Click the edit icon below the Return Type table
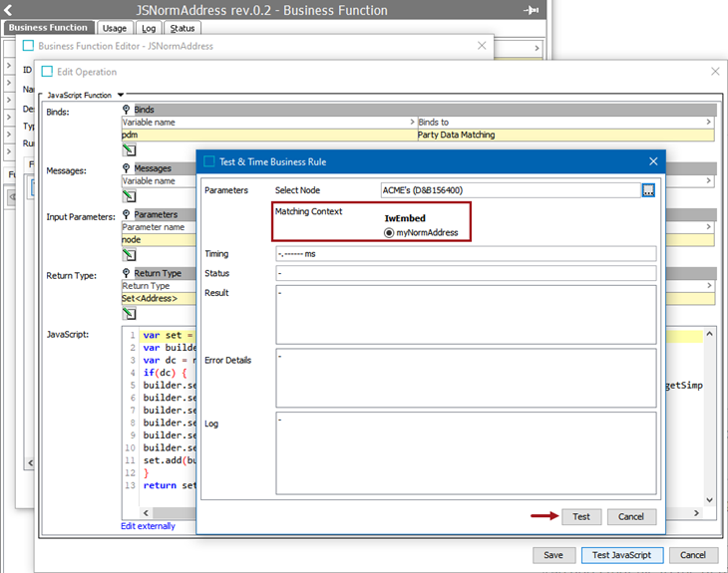728x573 pixels. coord(129,313)
